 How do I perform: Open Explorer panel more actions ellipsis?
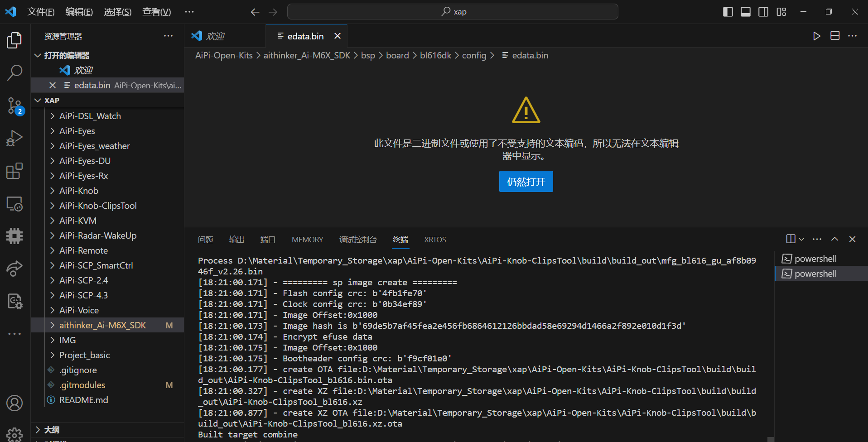(169, 36)
